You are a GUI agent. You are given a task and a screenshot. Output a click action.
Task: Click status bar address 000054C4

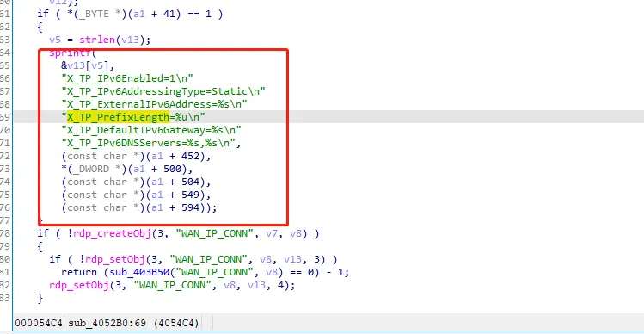(39, 323)
